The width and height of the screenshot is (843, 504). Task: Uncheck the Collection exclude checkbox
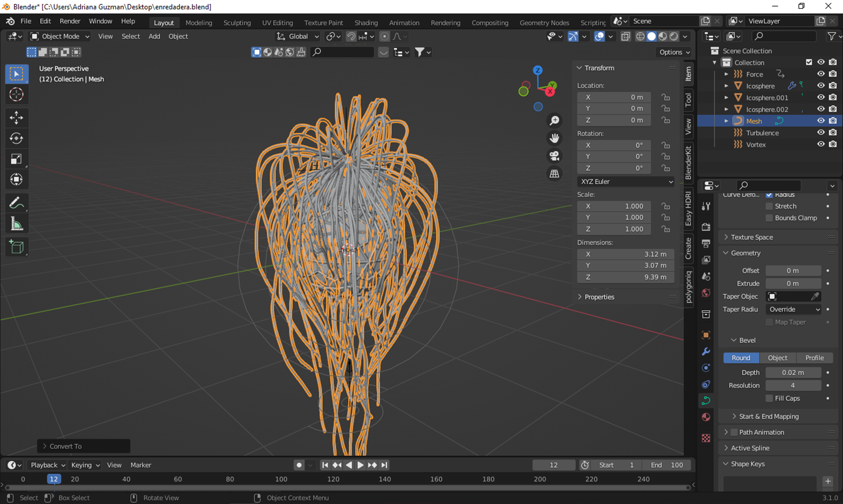tap(809, 62)
